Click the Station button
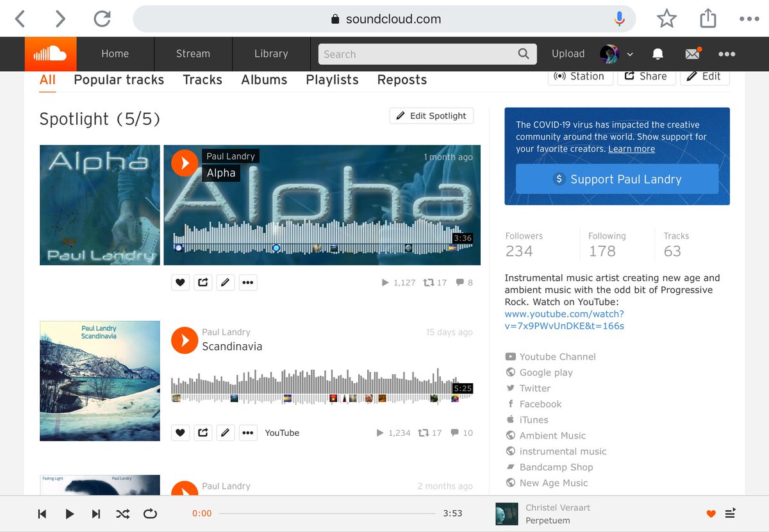Screen dimensions: 769x532 581,76
